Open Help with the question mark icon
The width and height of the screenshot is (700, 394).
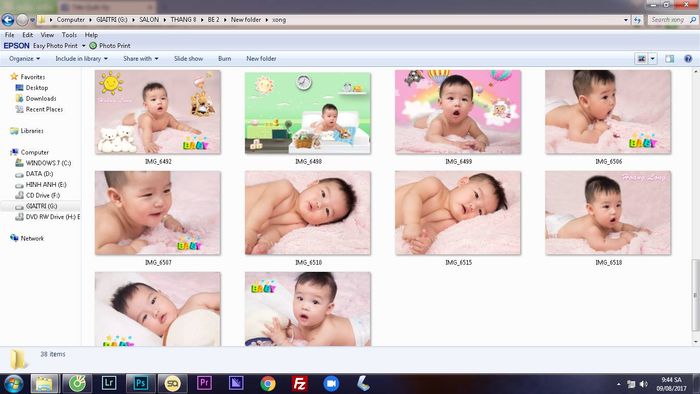click(688, 58)
